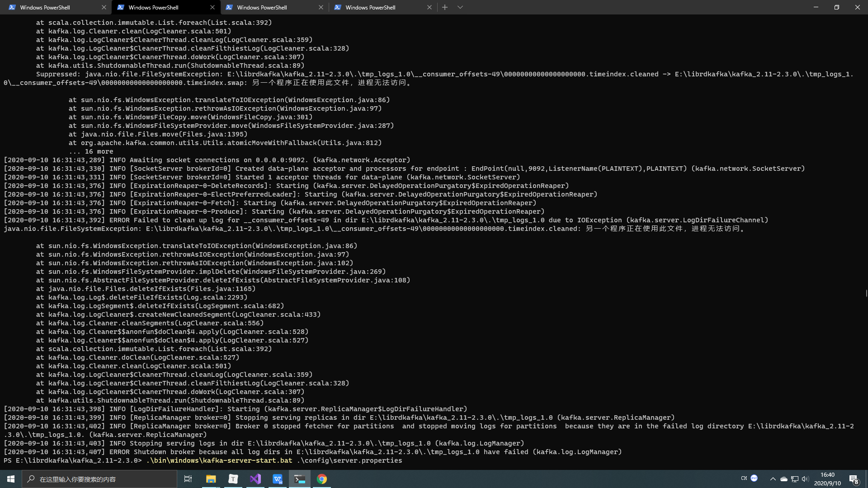Open a new tab with the plus button

pyautogui.click(x=445, y=7)
